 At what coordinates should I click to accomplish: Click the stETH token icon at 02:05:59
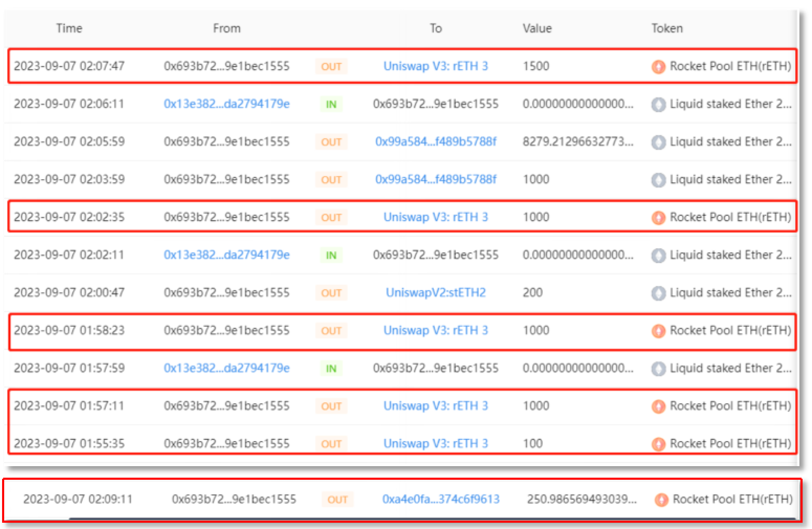(x=659, y=142)
